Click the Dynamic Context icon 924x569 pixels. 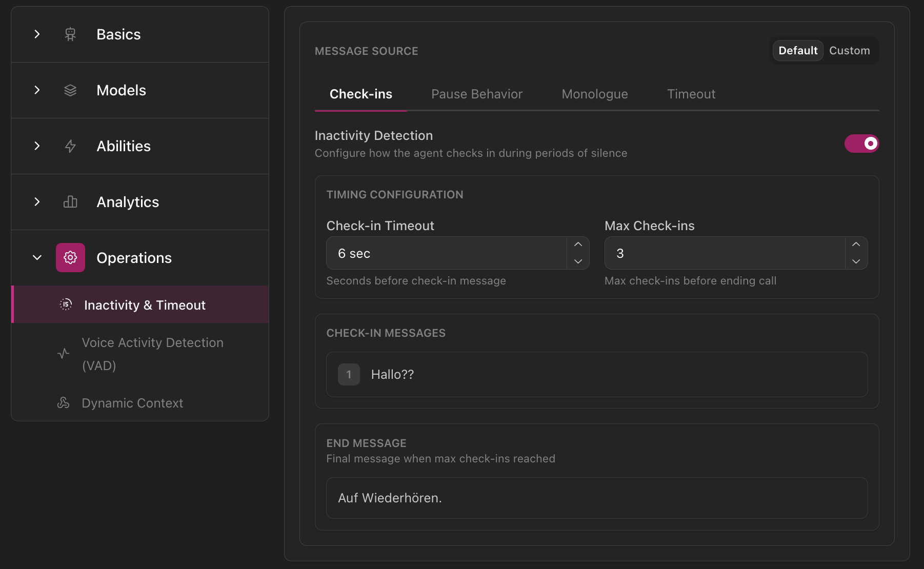(63, 403)
